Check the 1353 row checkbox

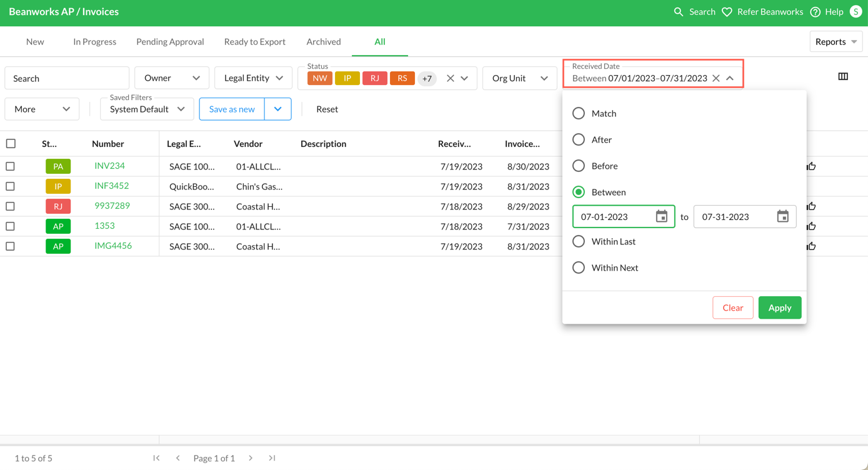click(x=10, y=226)
